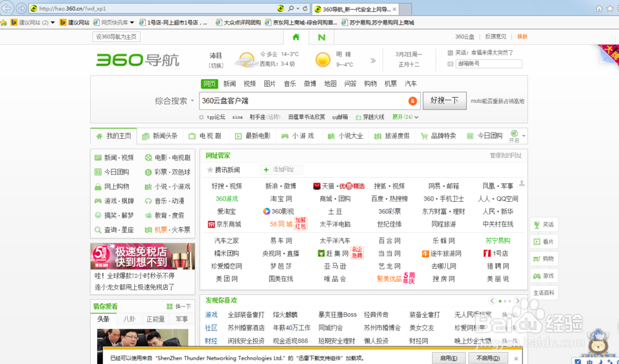Viewport: 619px width, 364px height.
Task: Open the 极速免税店 banner ad
Action: (x=142, y=256)
